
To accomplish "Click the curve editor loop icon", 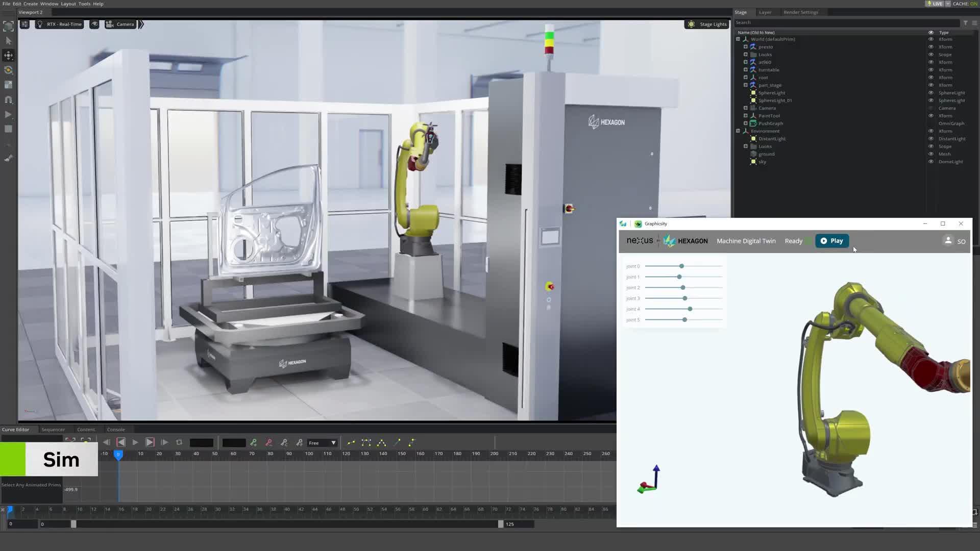I will click(x=179, y=442).
